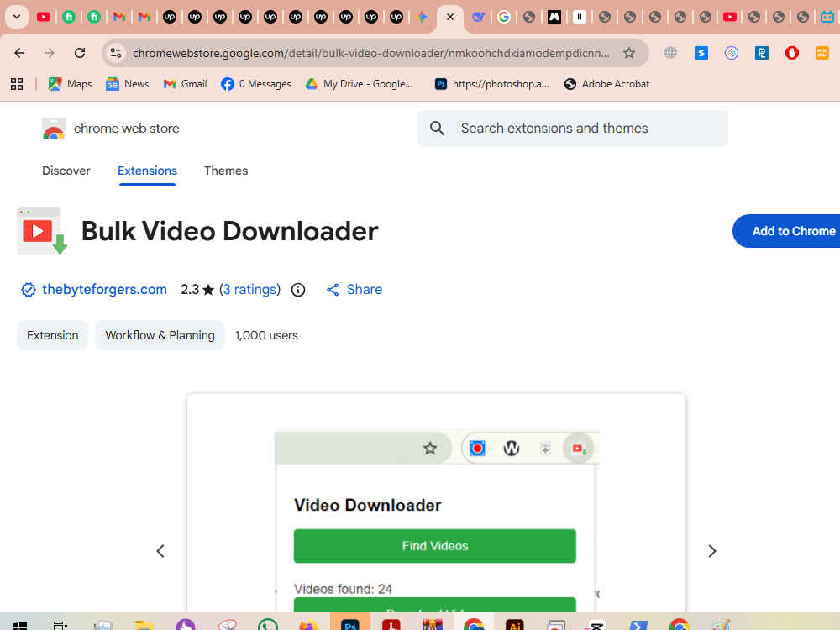Image resolution: width=840 pixels, height=630 pixels.
Task: Open Photoshop from the taskbar
Action: pos(349,624)
